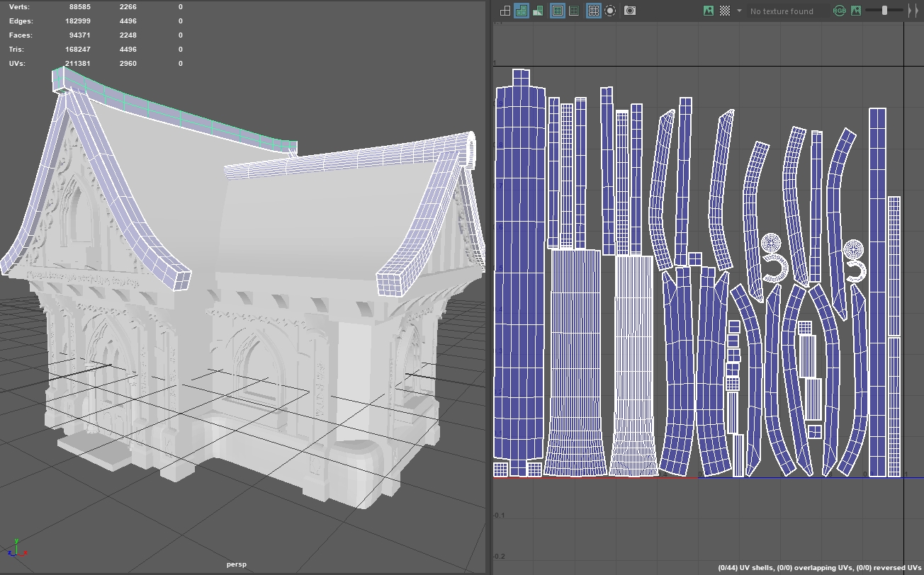
Task: Click the RGB channels display icon
Action: 840,11
